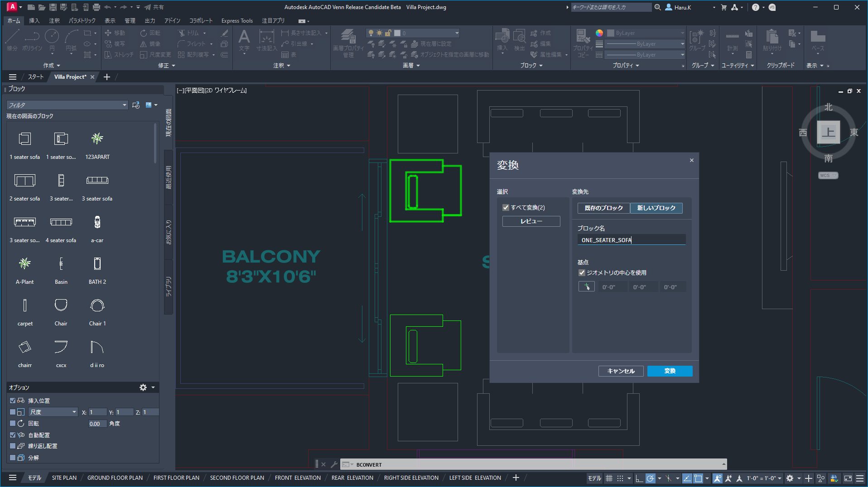
Task: Switch to the 挿入 ribbon tab
Action: pyautogui.click(x=33, y=20)
